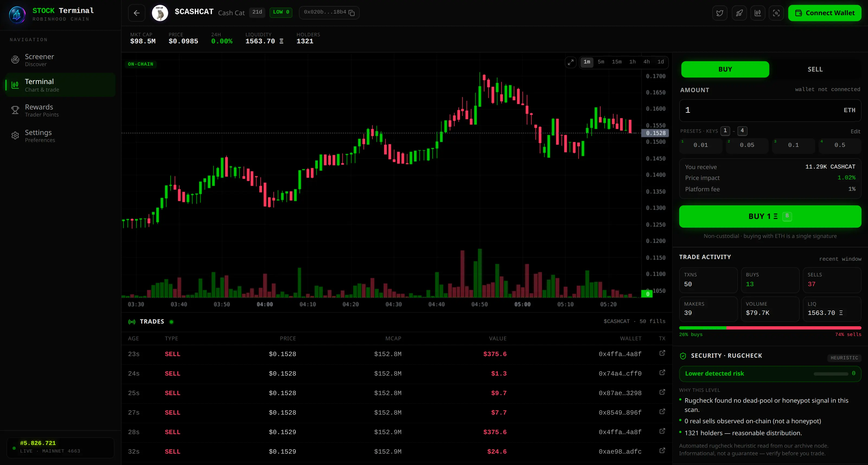Click the BUYS 13 stat card
Viewport: 868px width, 465px height.
770,280
